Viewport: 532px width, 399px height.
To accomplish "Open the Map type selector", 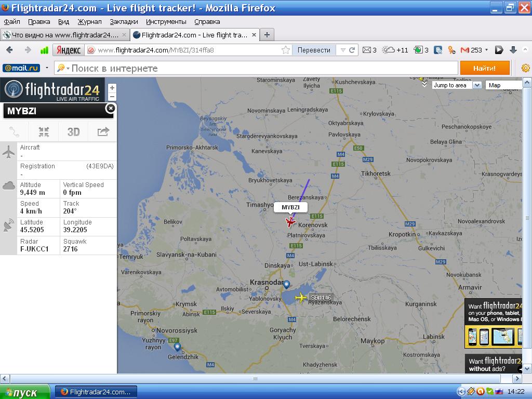I will coord(503,85).
